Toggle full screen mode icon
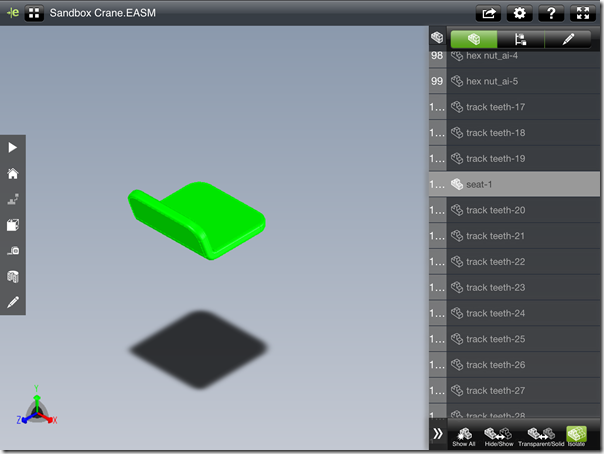 point(583,13)
